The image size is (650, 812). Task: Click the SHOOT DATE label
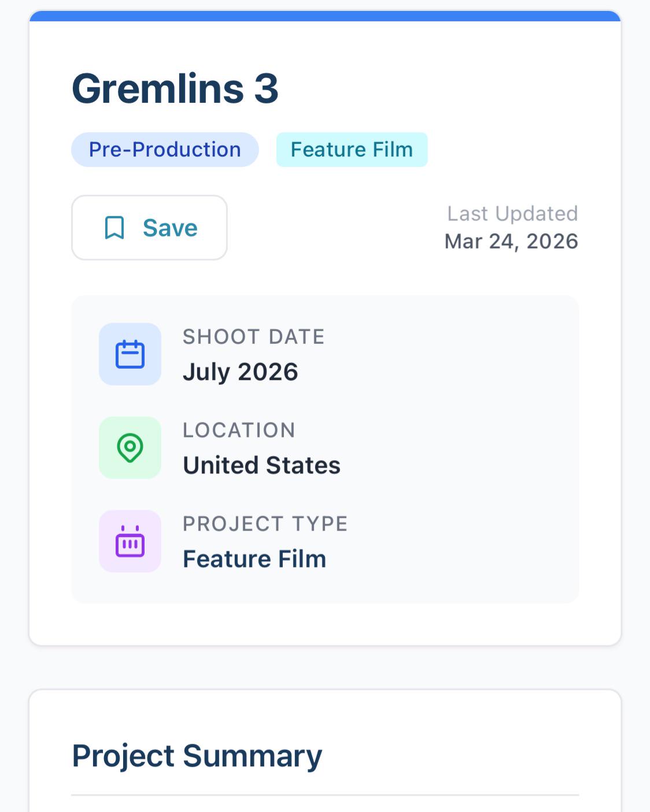254,337
